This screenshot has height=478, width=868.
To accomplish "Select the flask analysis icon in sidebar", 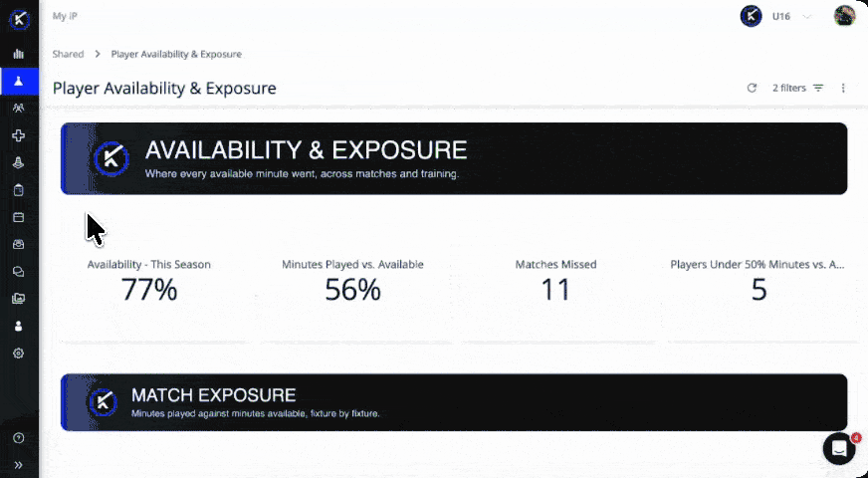I will point(19,82).
